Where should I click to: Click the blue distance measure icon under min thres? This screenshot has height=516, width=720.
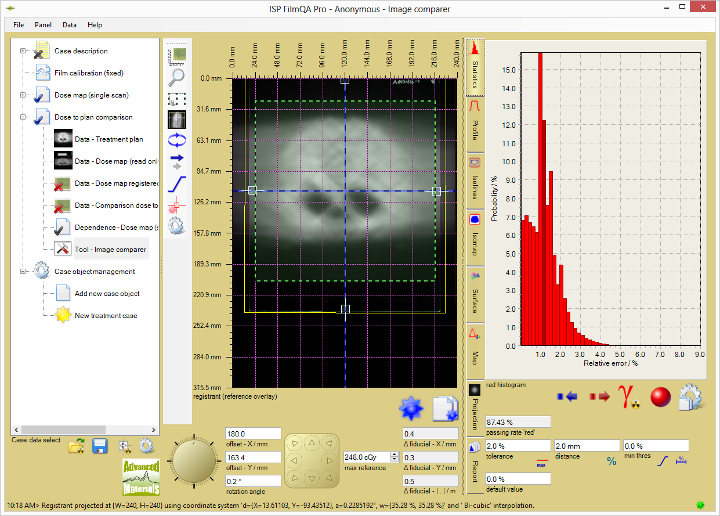[681, 460]
